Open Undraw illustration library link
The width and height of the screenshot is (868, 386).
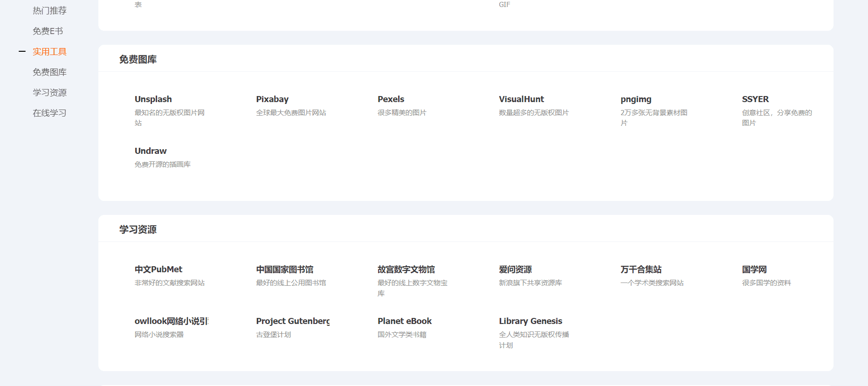pyautogui.click(x=151, y=151)
